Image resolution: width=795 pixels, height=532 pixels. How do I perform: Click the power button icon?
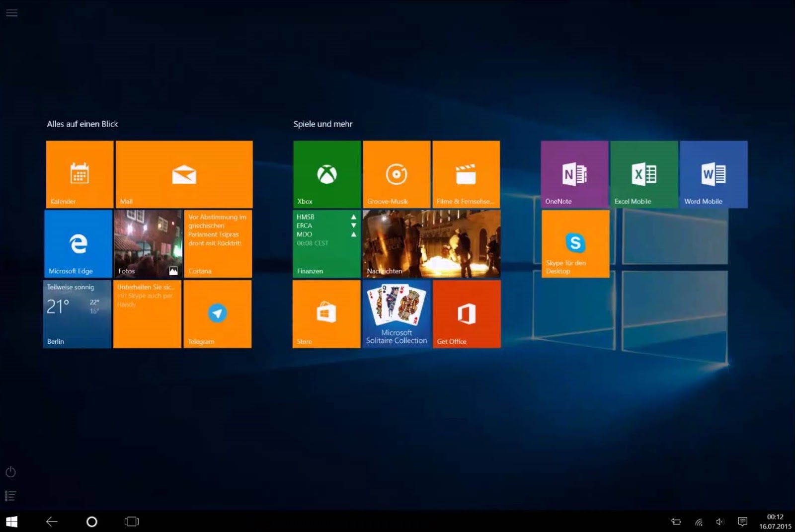[10, 472]
